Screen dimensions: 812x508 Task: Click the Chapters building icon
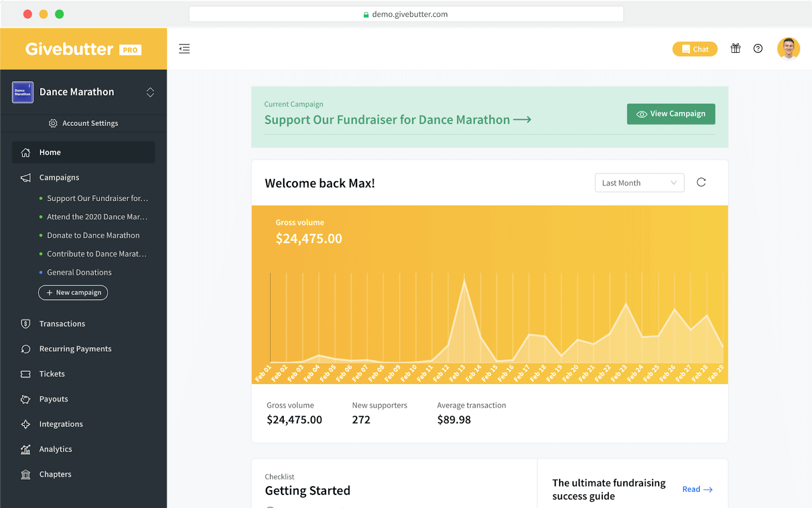coord(25,474)
